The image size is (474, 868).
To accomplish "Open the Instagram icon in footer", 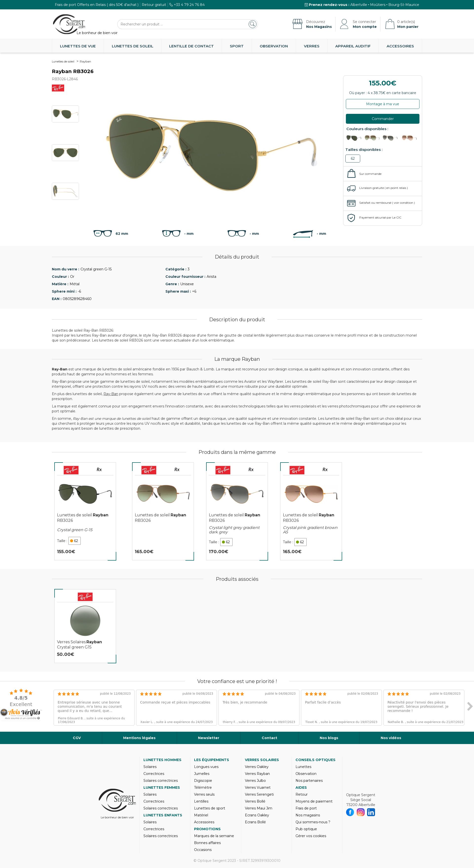I will point(360,812).
